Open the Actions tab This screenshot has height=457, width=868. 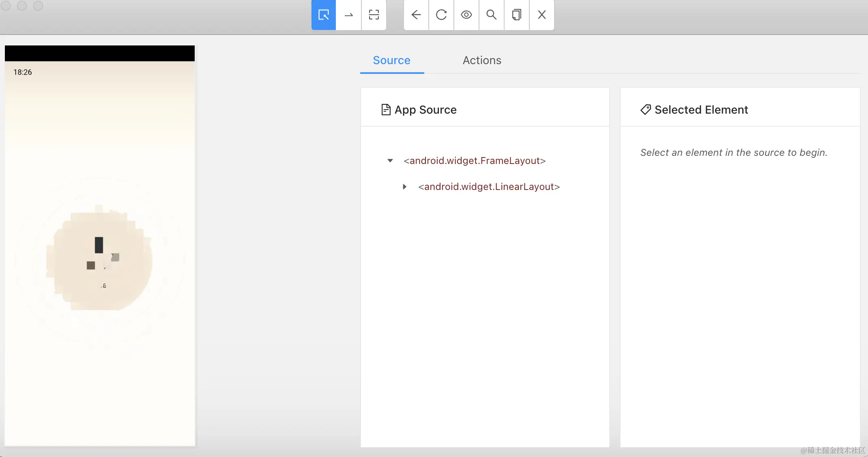coord(482,60)
